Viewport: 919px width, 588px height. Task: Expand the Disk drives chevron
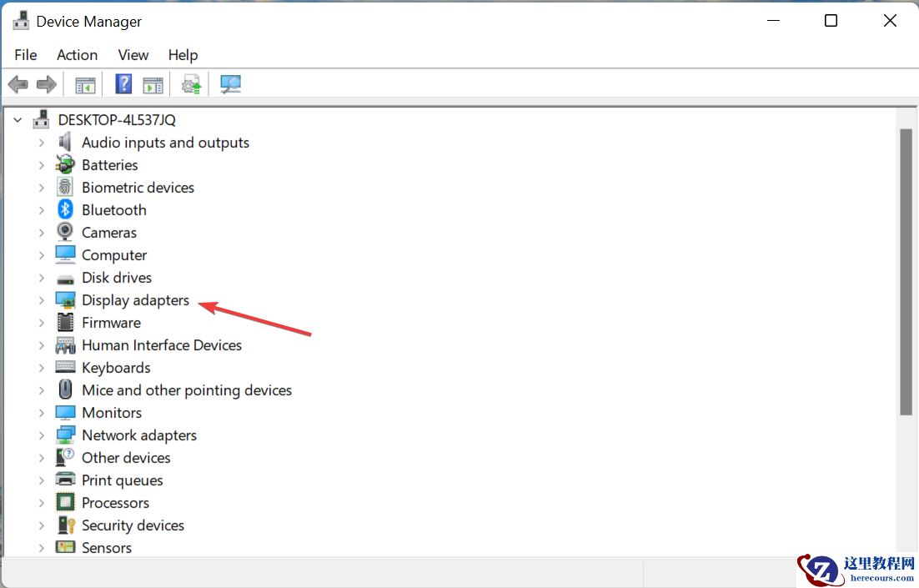41,277
